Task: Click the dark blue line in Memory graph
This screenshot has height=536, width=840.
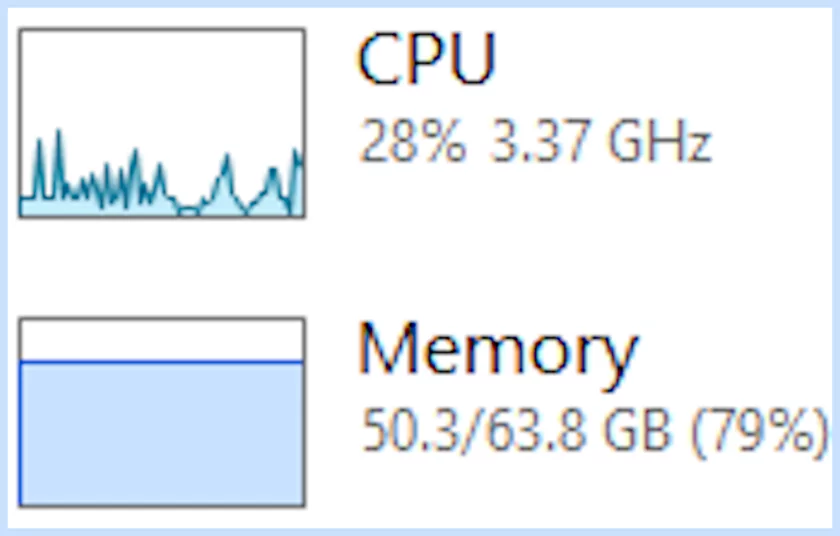Action: point(162,361)
